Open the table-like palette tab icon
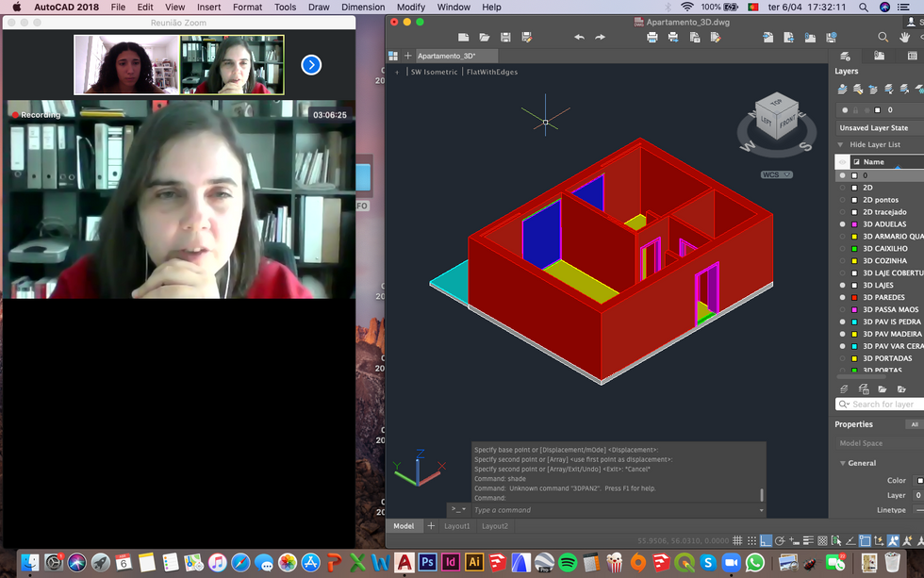This screenshot has width=924, height=578. (913, 56)
